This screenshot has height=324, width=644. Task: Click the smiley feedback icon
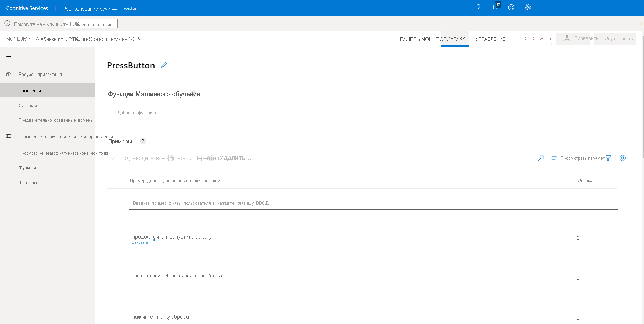511,7
